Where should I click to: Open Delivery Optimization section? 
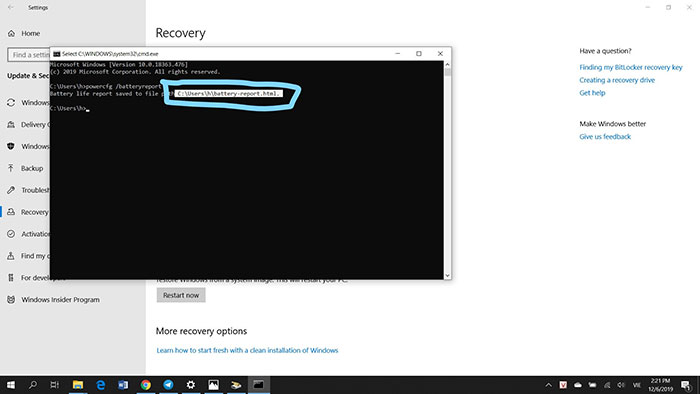tap(28, 124)
